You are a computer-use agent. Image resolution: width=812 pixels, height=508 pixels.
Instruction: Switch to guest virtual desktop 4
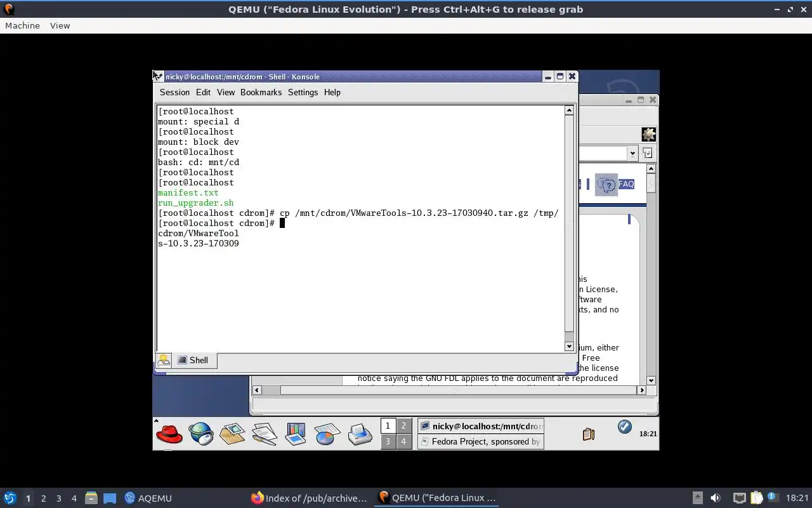click(x=403, y=441)
